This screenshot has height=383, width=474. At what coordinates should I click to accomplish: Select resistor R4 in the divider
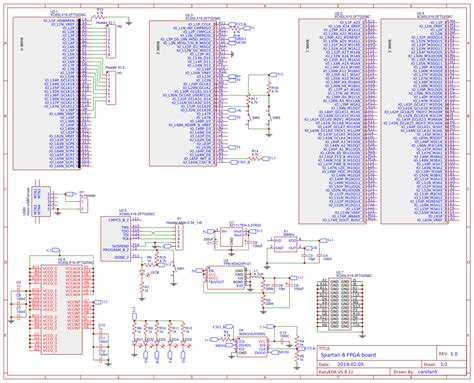click(297, 343)
